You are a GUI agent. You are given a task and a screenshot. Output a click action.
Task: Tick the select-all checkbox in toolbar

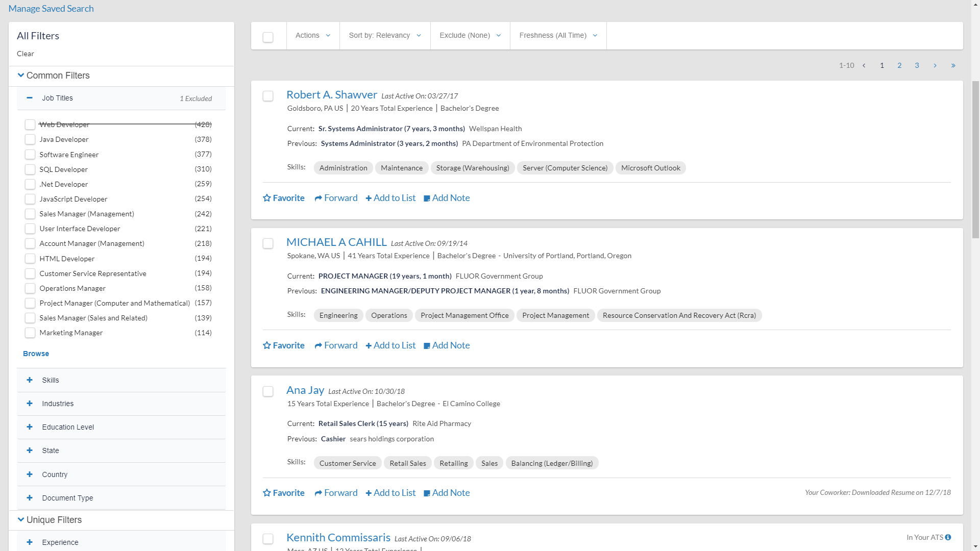pos(268,37)
